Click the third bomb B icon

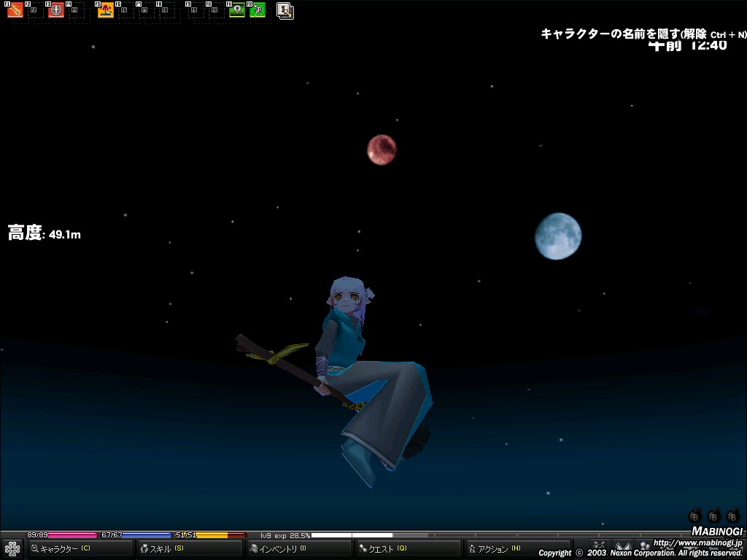pyautogui.click(x=733, y=516)
